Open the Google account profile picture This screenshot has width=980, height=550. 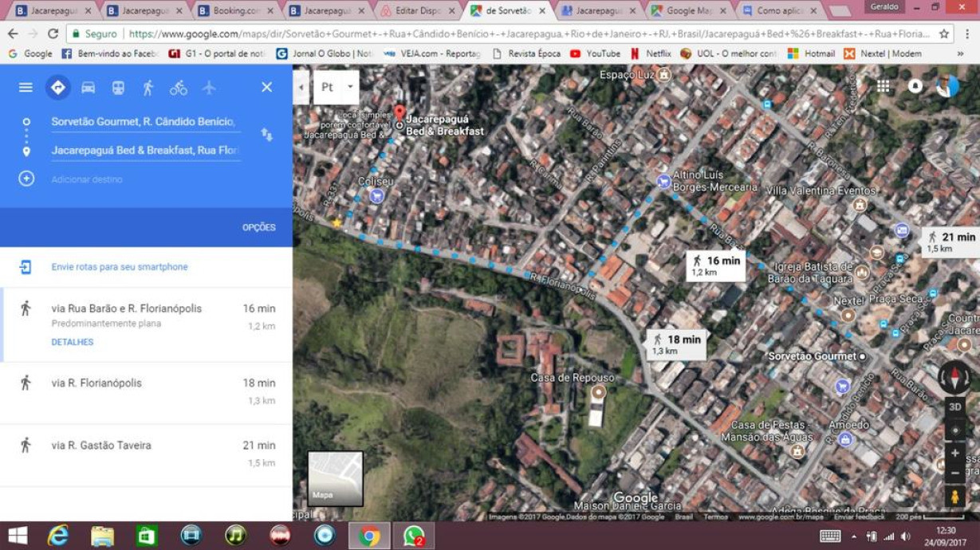[947, 86]
